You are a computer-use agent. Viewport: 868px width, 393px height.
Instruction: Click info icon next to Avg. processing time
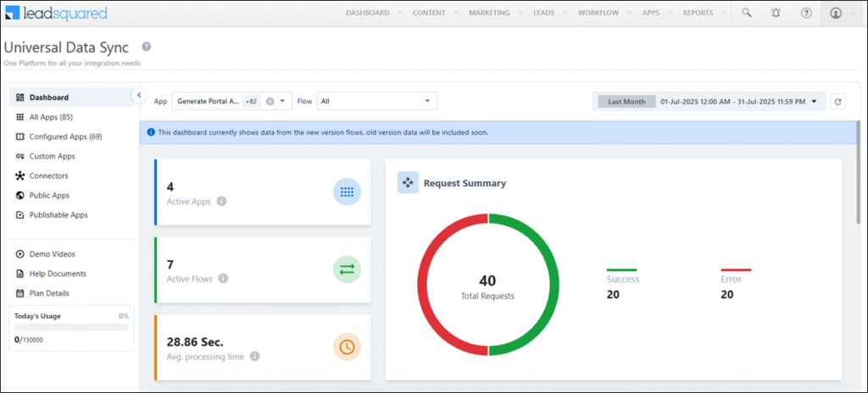click(x=254, y=357)
